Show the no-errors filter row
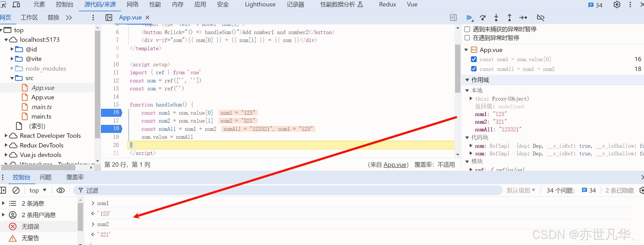Image resolution: width=644 pixels, height=245 pixels. [x=38, y=227]
